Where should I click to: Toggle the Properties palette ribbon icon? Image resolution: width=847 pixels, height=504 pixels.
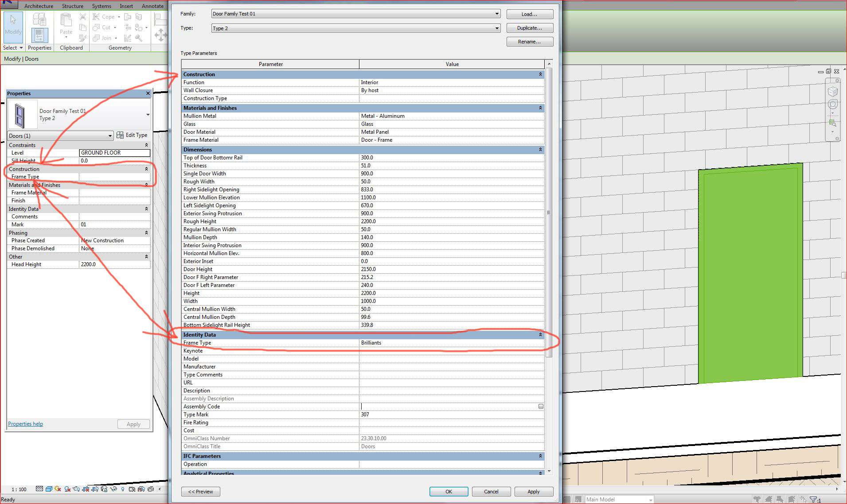click(x=39, y=35)
